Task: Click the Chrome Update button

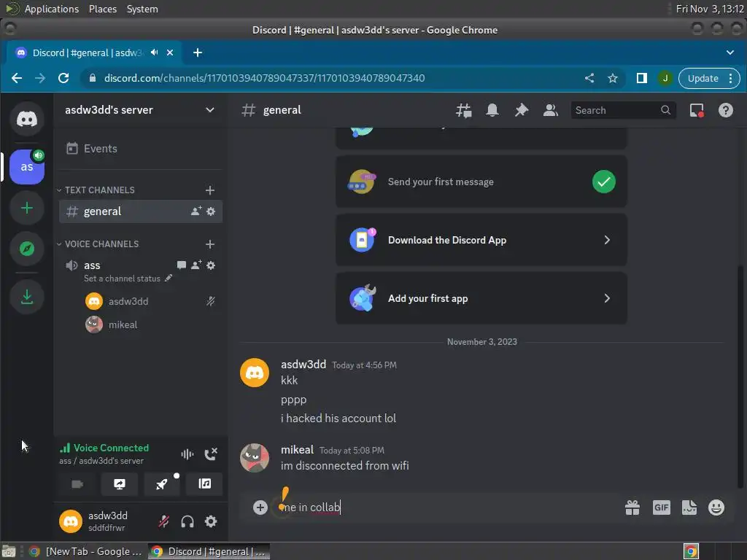Action: (703, 79)
